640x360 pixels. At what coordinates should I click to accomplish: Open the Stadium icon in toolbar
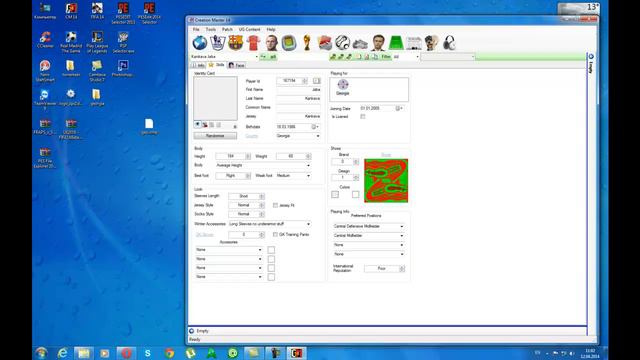[289, 43]
